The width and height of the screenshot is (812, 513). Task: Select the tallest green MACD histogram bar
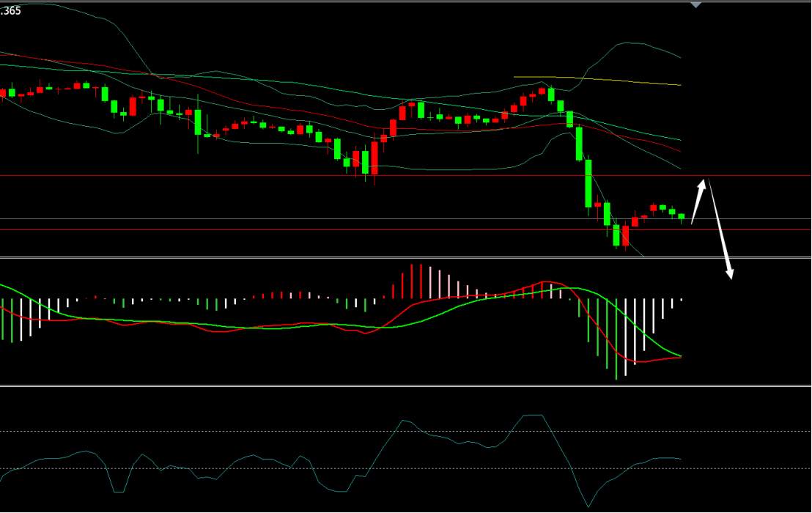click(x=616, y=339)
